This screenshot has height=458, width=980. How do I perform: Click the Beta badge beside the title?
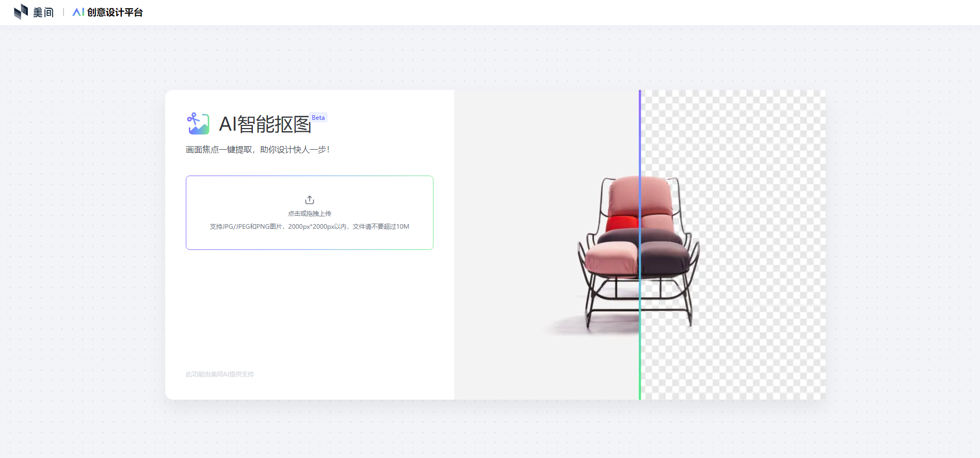pos(318,118)
